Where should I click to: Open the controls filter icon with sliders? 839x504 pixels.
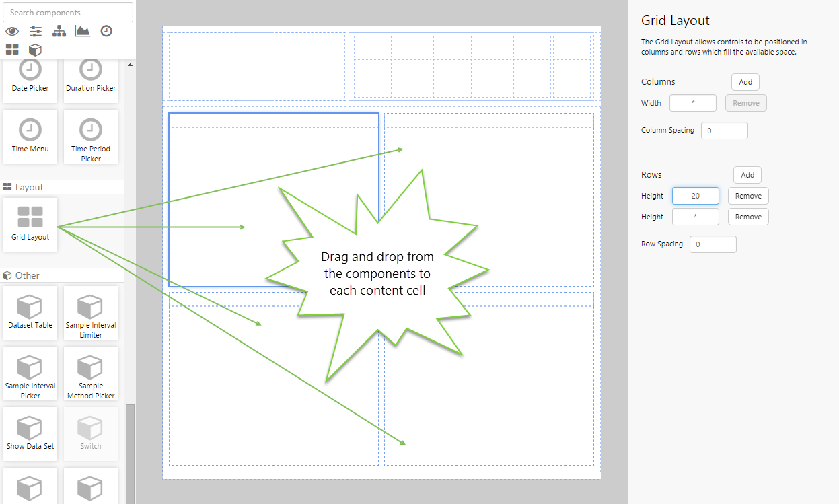point(36,31)
